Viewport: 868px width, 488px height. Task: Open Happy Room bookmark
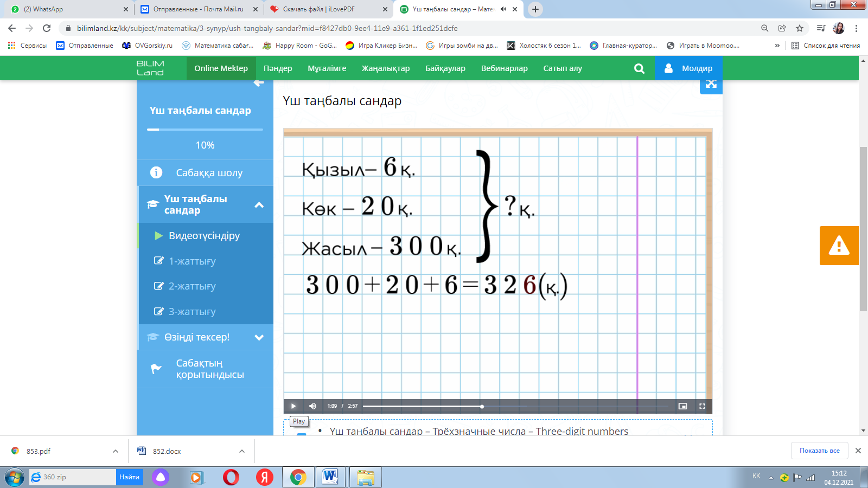[x=300, y=46]
